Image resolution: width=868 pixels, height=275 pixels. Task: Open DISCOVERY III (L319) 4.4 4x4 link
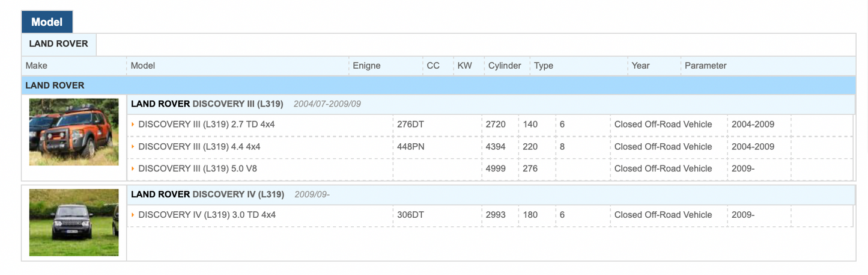point(199,146)
